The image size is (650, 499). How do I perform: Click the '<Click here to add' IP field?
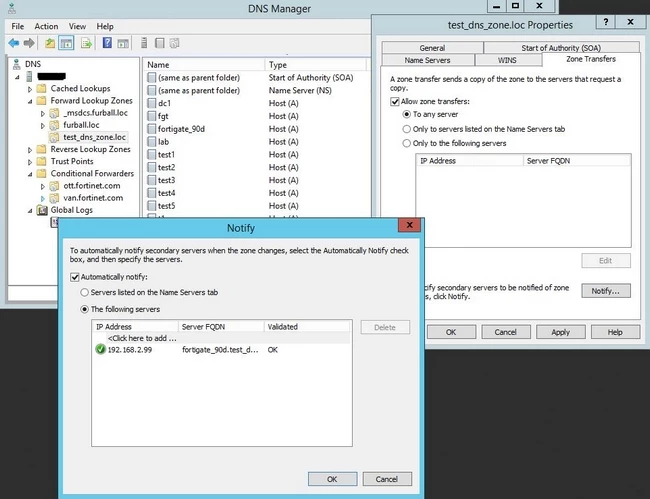click(x=142, y=338)
